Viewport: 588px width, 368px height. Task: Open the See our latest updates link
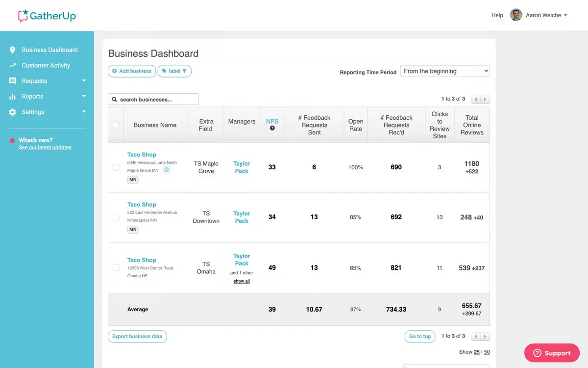point(45,148)
